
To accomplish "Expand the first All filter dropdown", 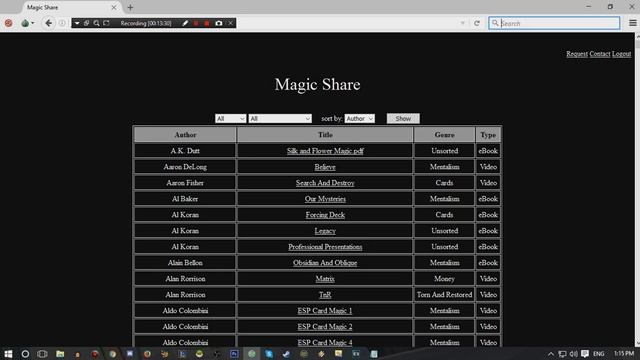I will [231, 118].
